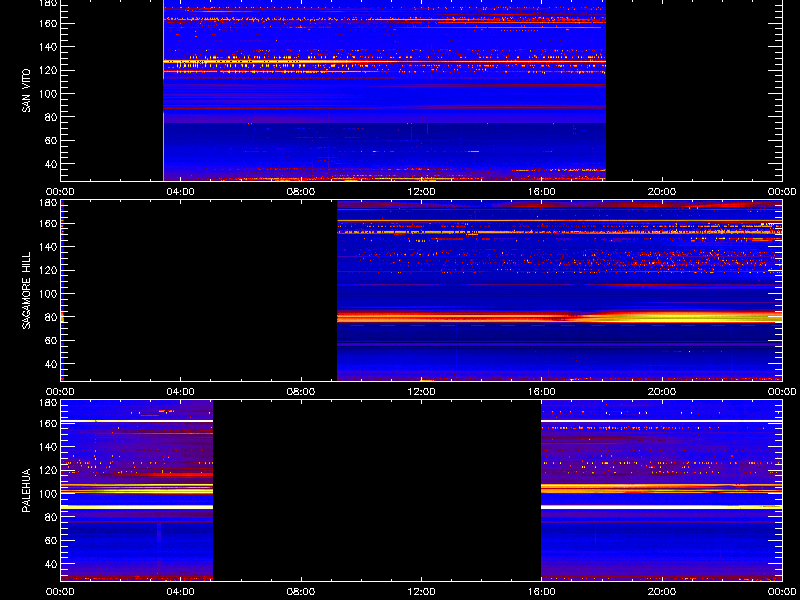Screen dimensions: 800x600
Task: Pick the 60 frequency label on Palehua axis
Action: click(x=51, y=541)
